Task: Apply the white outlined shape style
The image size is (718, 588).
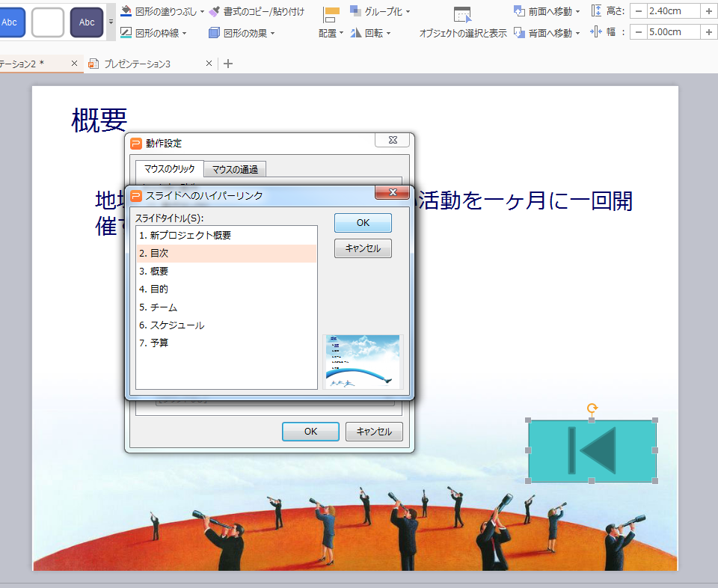Action: 48,22
